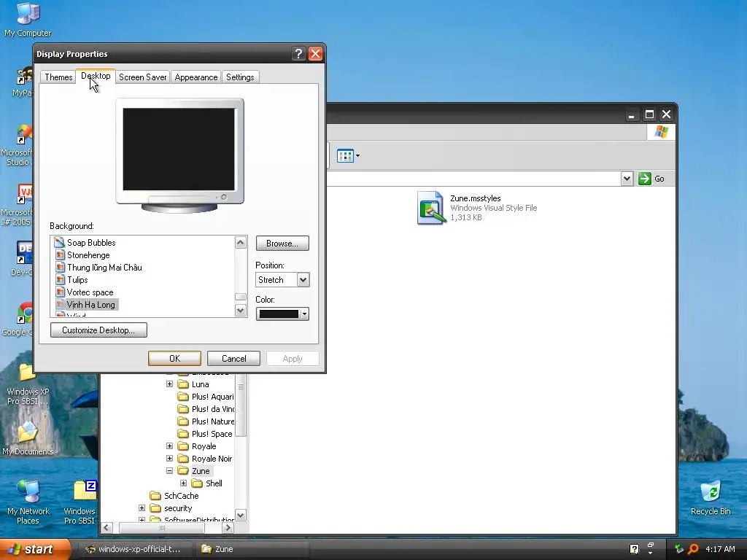Switch to the Screen Saver tab
747x560 pixels.
[x=142, y=77]
